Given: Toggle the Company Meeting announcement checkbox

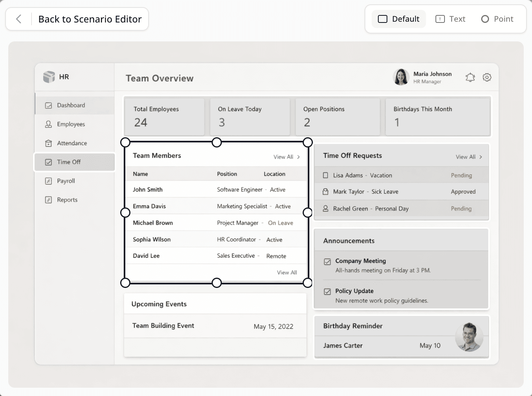Looking at the screenshot, I should pyautogui.click(x=327, y=261).
